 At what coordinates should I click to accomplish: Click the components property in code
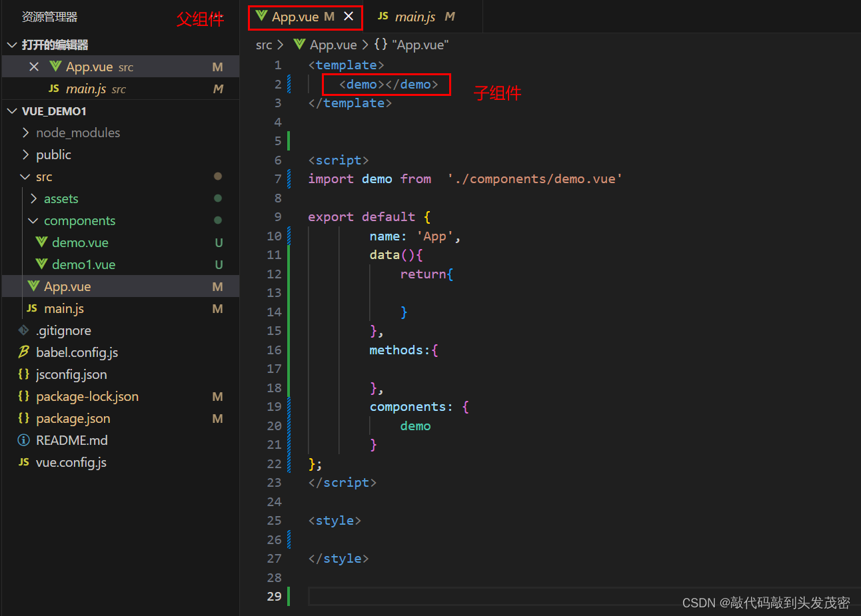[408, 406]
